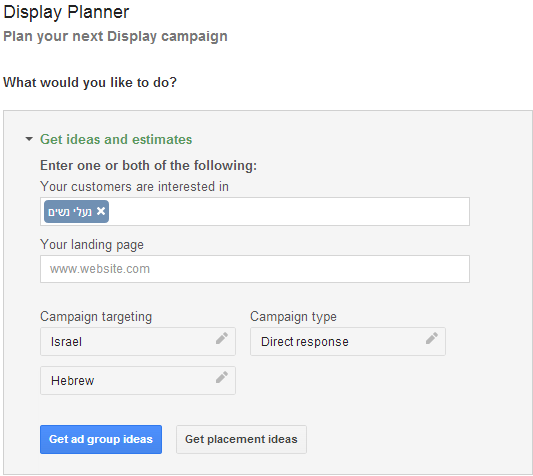Edit Hebrew language with pencil icon
Image resolution: width=533 pixels, height=476 pixels.
[x=222, y=377]
